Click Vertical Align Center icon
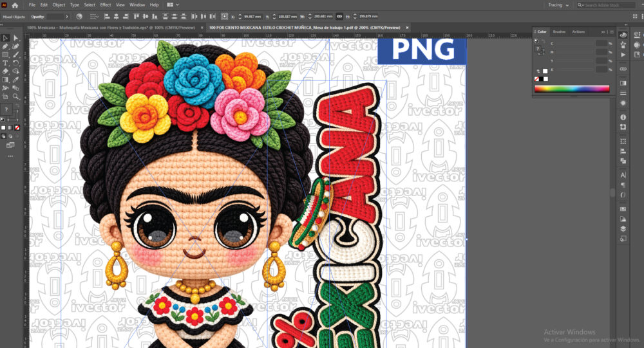This screenshot has height=348, width=644. pos(146,17)
